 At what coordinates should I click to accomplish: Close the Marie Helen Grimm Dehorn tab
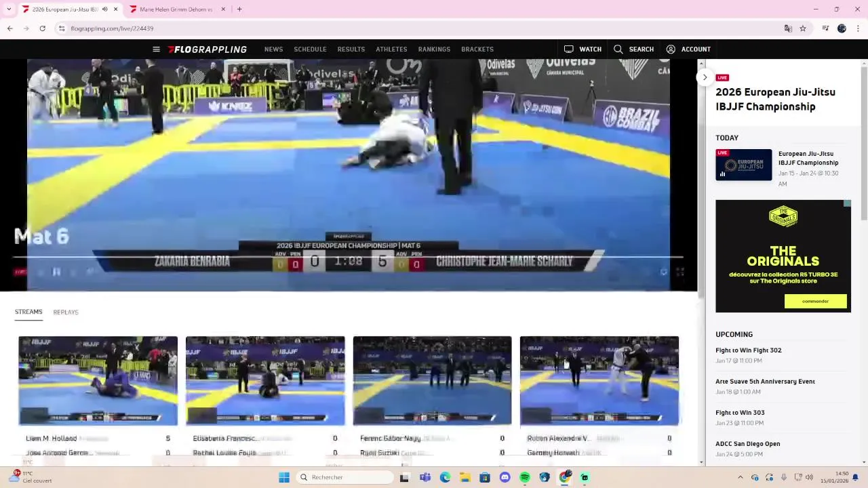coord(223,9)
